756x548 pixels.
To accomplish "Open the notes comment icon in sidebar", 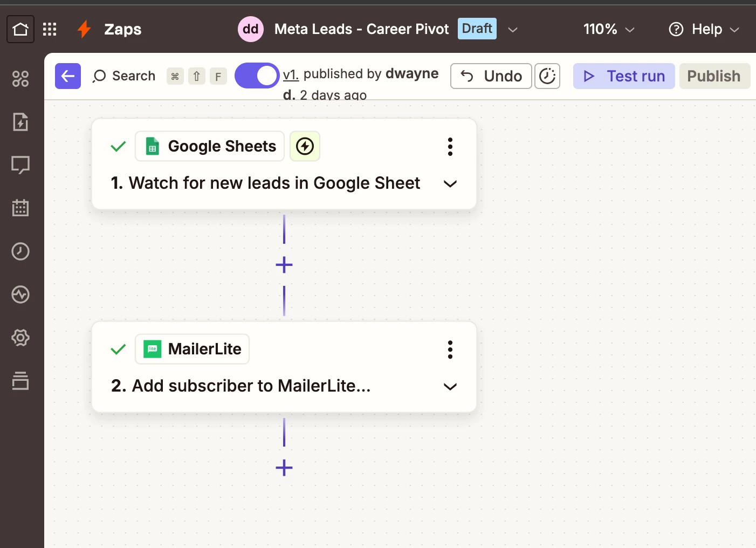I will tap(20, 165).
